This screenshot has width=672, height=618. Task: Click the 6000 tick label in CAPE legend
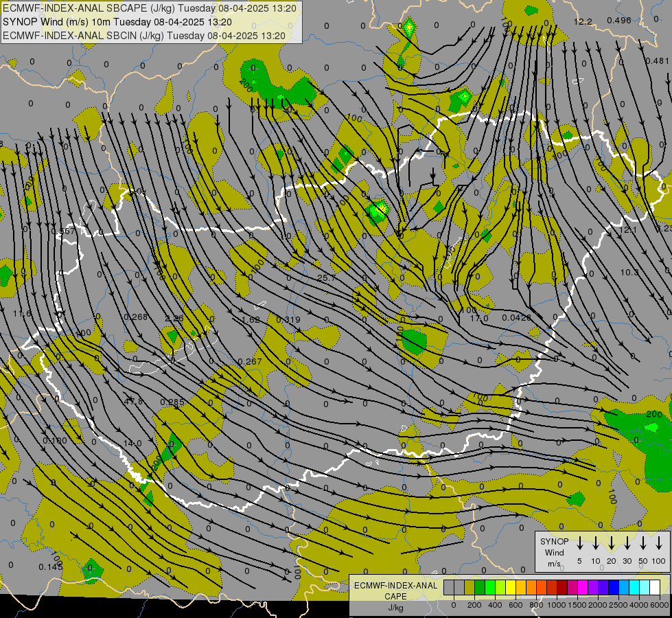659,605
